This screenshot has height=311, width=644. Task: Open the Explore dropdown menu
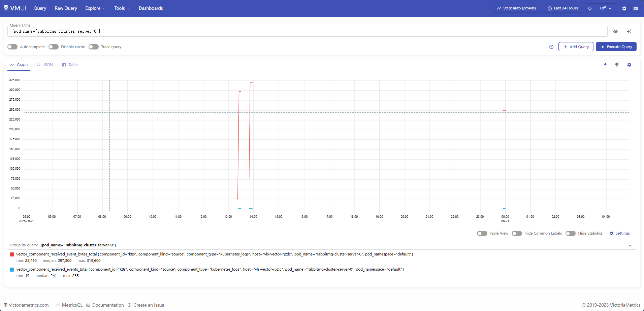click(x=95, y=8)
